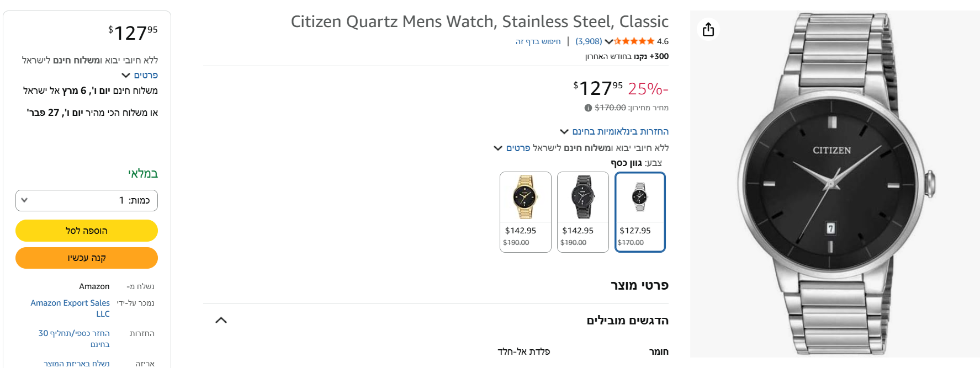Image resolution: width=980 pixels, height=368 pixels.
Task: Open the ratings breakdown chevron
Action: tap(608, 41)
